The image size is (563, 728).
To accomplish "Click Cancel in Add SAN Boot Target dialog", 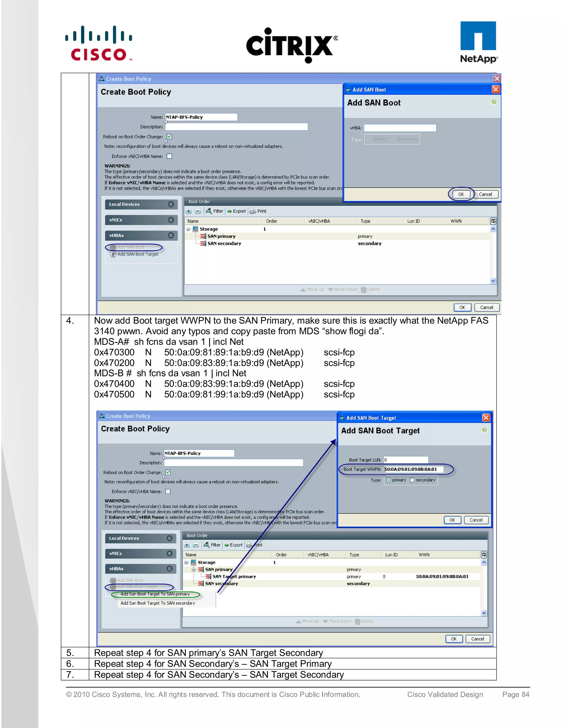I will [x=476, y=520].
